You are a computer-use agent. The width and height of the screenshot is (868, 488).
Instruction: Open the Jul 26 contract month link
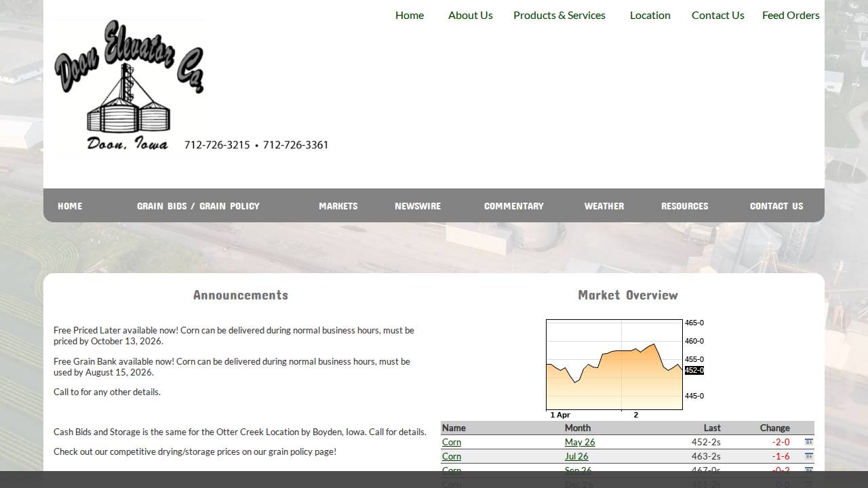coord(576,456)
